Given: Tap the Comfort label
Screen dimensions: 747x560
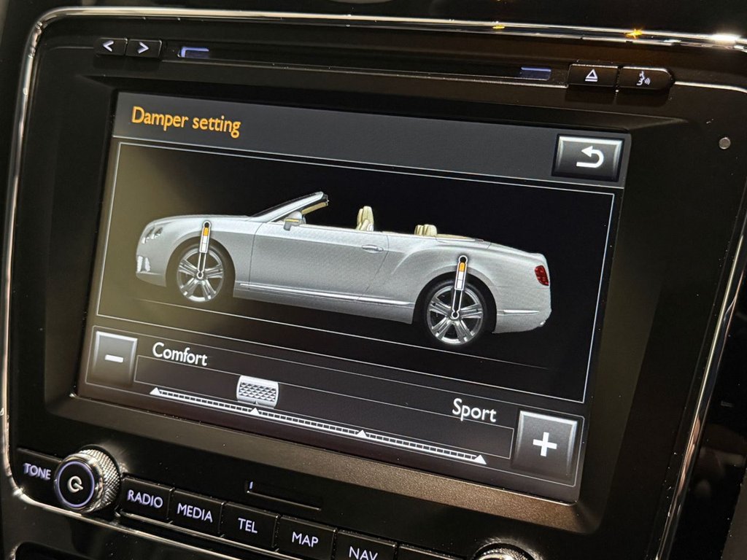Looking at the screenshot, I should click(x=179, y=354).
